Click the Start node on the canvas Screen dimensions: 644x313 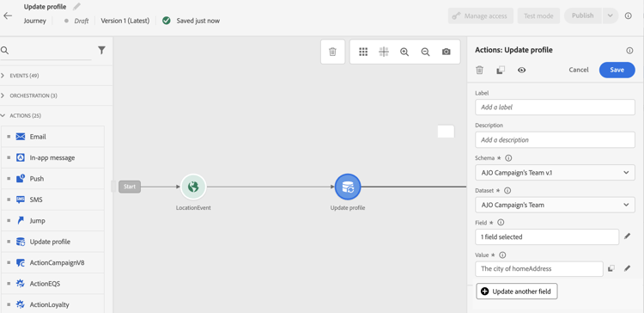tap(130, 187)
